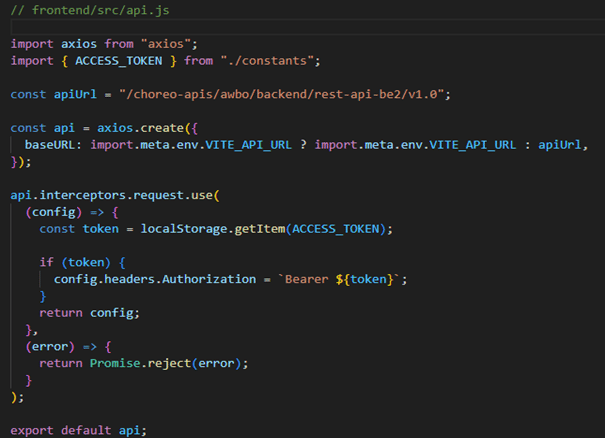
Task: Click the "/choreo-apis/awbo/backend/rest-api-be2/v1.0" string
Action: [x=282, y=94]
